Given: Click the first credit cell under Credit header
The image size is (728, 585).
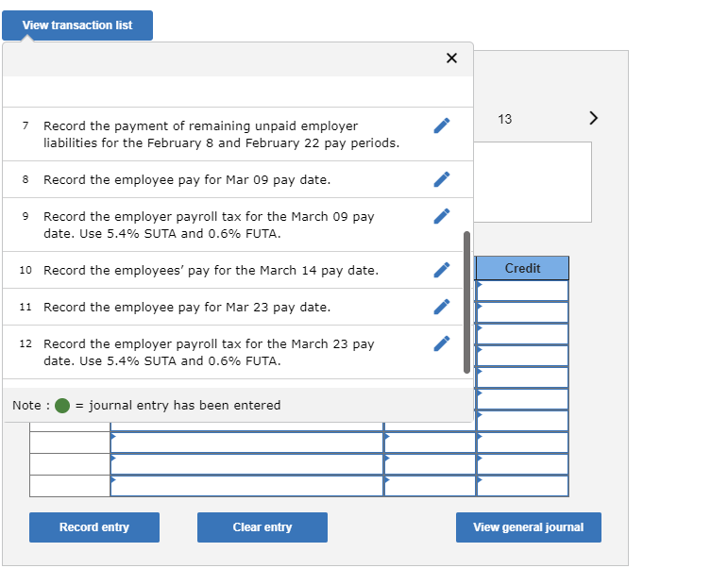Looking at the screenshot, I should [x=523, y=291].
